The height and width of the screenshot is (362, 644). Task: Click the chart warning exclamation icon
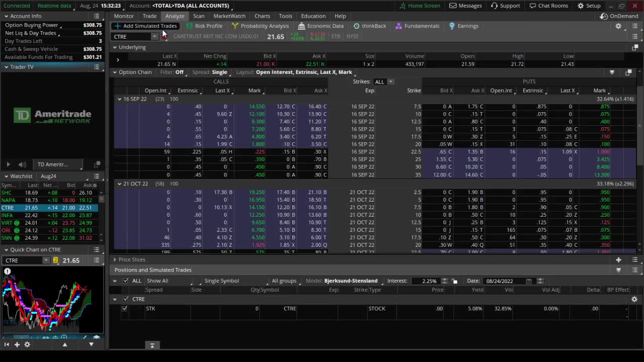8,271
